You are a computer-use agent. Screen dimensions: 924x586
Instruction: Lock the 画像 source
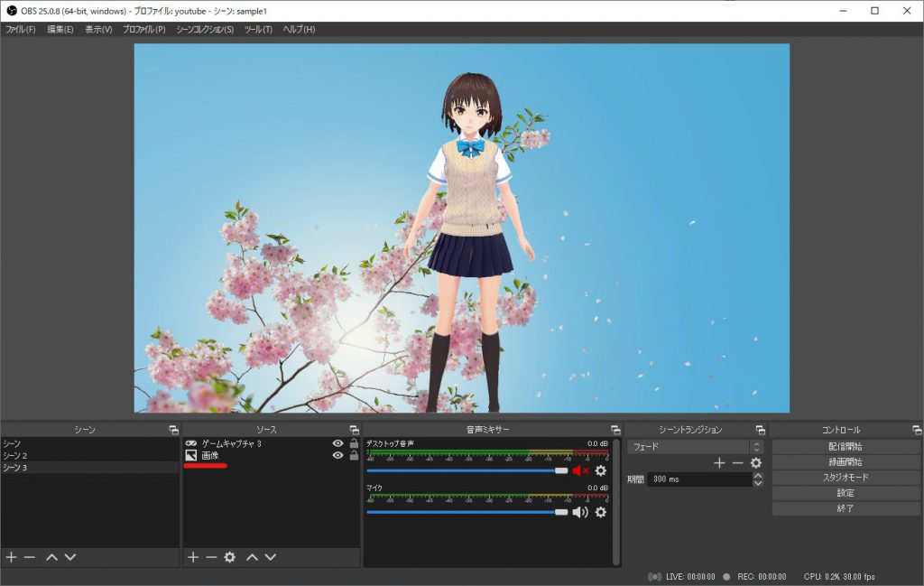[x=354, y=455]
